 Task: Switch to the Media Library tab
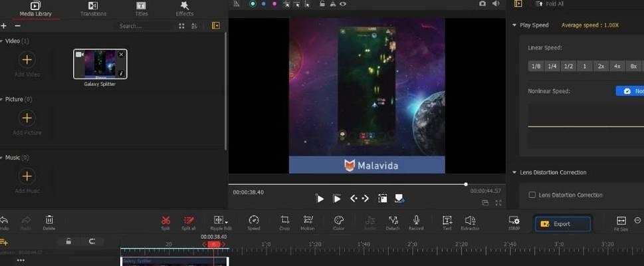35,9
